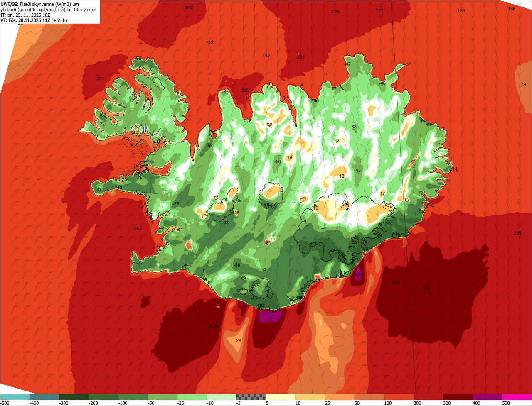The image size is (532, 406).
Task: Click the map value 123
Action: [461, 10]
